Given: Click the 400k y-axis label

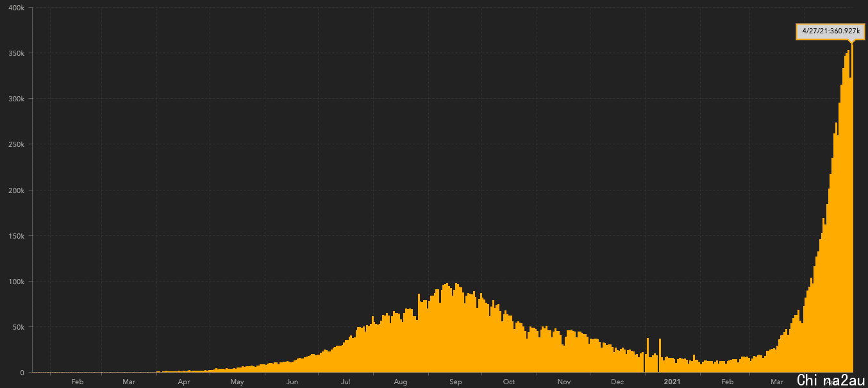Looking at the screenshot, I should click(17, 8).
